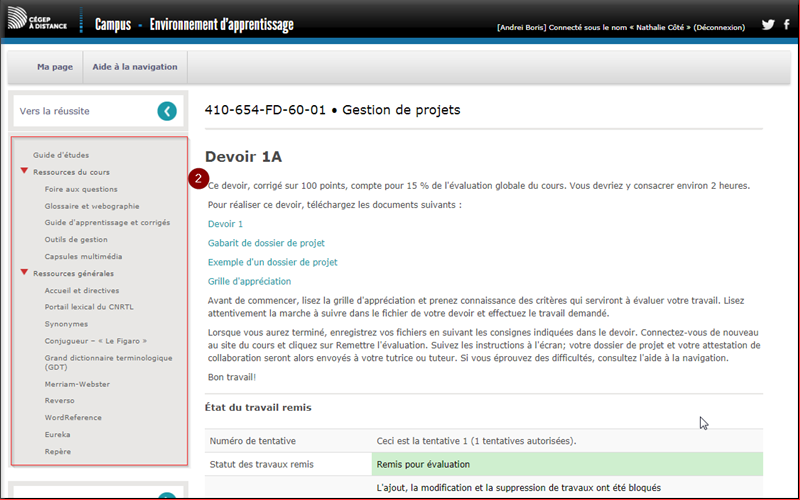Screen dimensions: 800x500
Task: Open the Ma page tab
Action: click(x=55, y=67)
